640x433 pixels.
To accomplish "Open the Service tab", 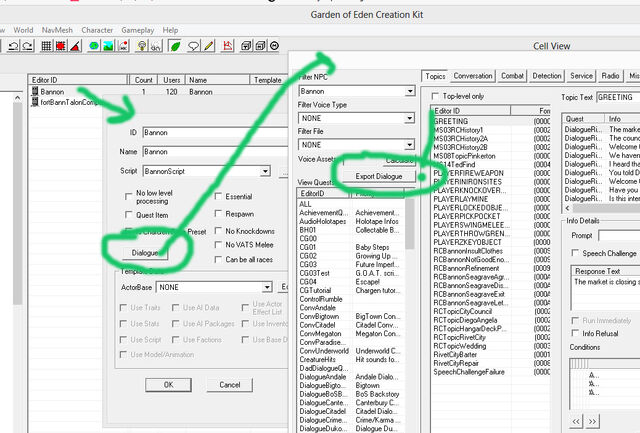I will (x=581, y=76).
